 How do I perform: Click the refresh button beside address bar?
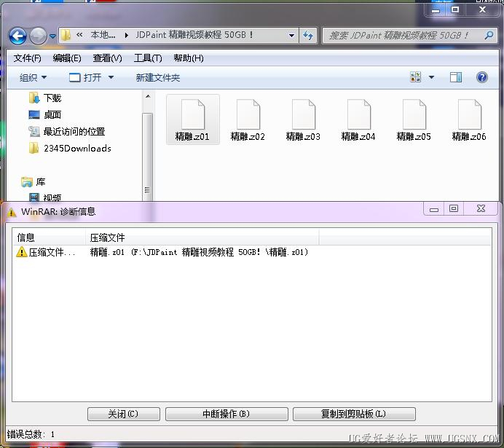308,35
